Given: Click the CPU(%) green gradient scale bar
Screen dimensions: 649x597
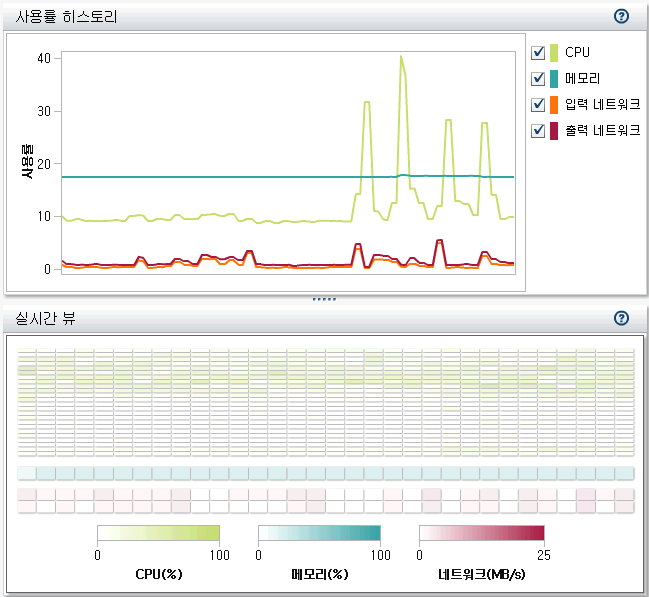Looking at the screenshot, I should [x=158, y=532].
